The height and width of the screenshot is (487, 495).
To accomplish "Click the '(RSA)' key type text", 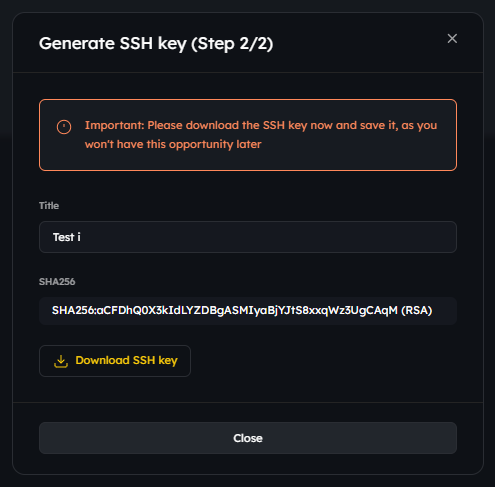I will pos(417,311).
